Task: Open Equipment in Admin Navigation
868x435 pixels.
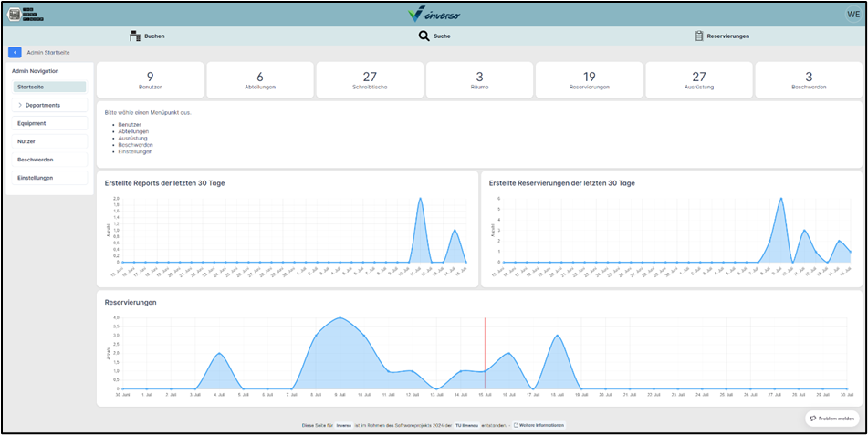Action: coord(50,123)
